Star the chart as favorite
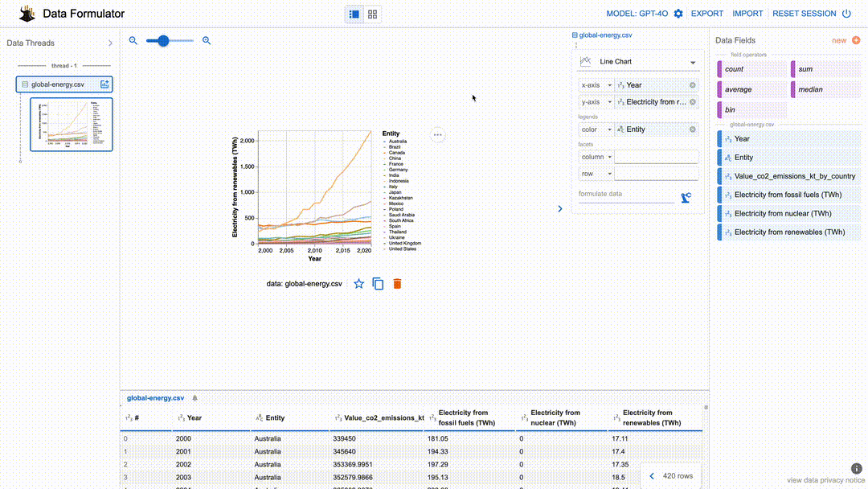The image size is (868, 489). pos(358,284)
